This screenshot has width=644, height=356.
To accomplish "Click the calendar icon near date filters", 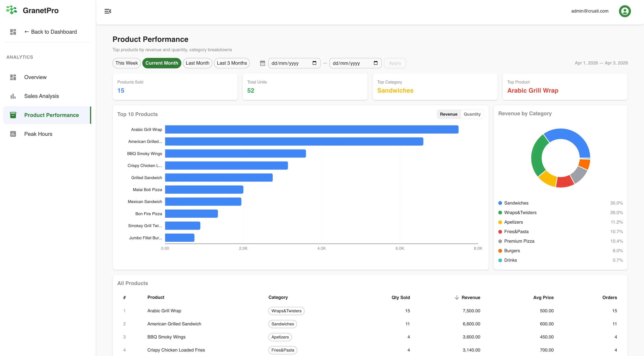I will (x=262, y=63).
